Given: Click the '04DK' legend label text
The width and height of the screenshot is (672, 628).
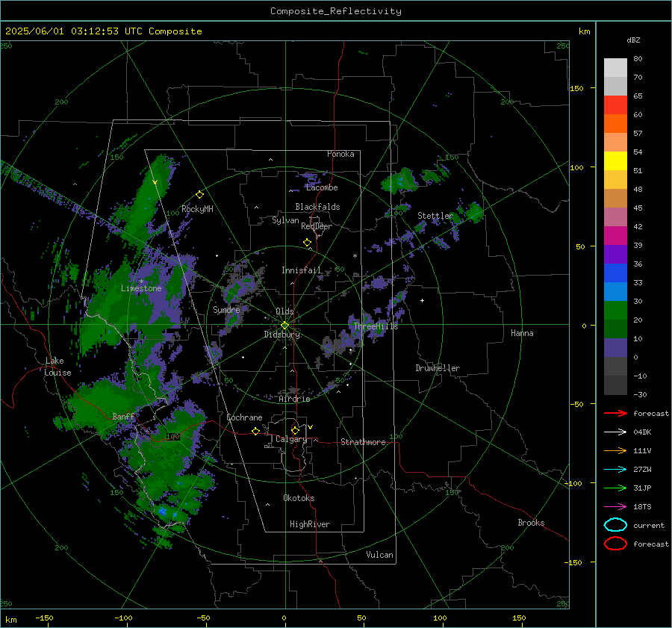Looking at the screenshot, I should point(642,432).
